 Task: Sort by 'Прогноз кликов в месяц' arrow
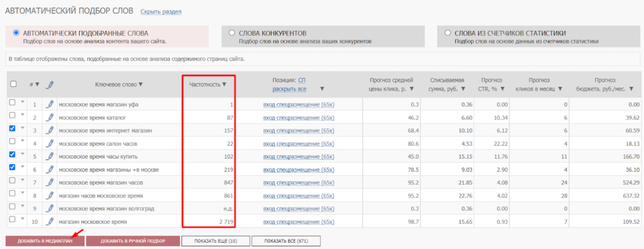(x=560, y=89)
